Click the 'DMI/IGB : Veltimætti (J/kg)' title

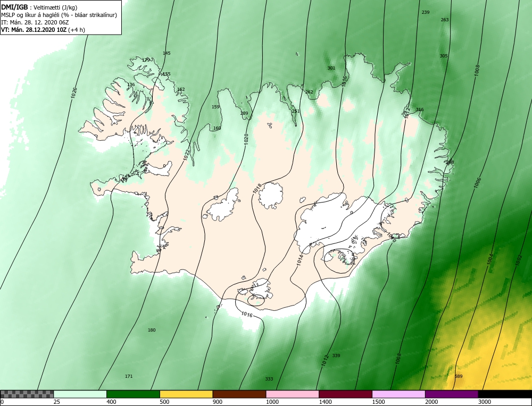pos(39,7)
